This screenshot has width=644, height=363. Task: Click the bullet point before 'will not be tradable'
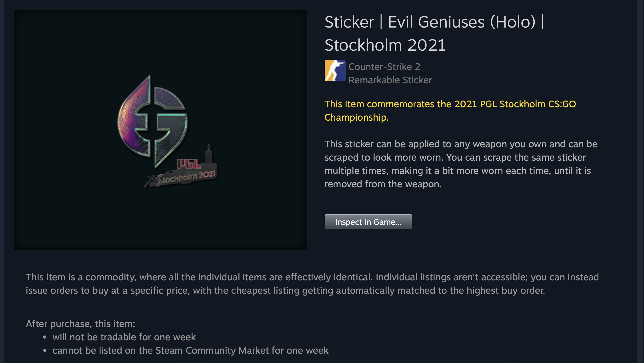pyautogui.click(x=45, y=337)
